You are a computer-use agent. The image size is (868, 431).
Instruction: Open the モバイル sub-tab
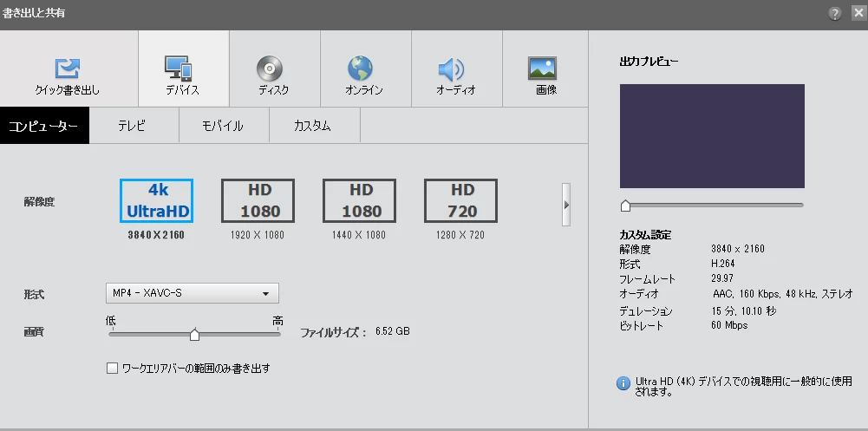tap(224, 126)
